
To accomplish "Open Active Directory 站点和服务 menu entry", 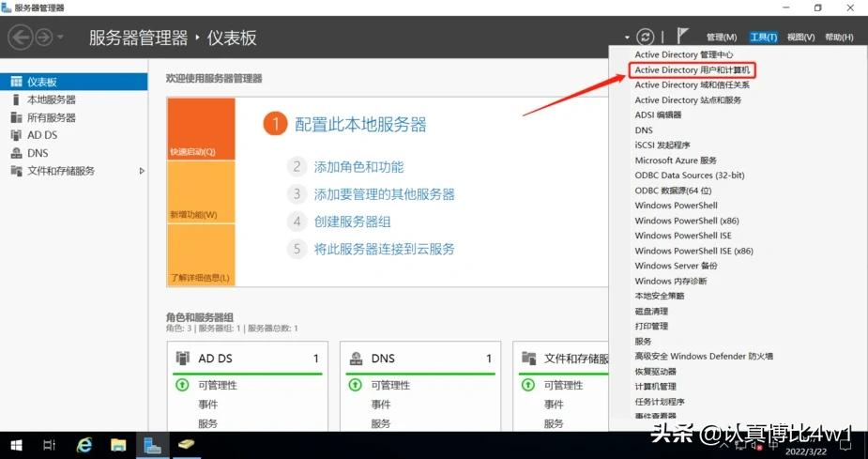I will coord(688,100).
